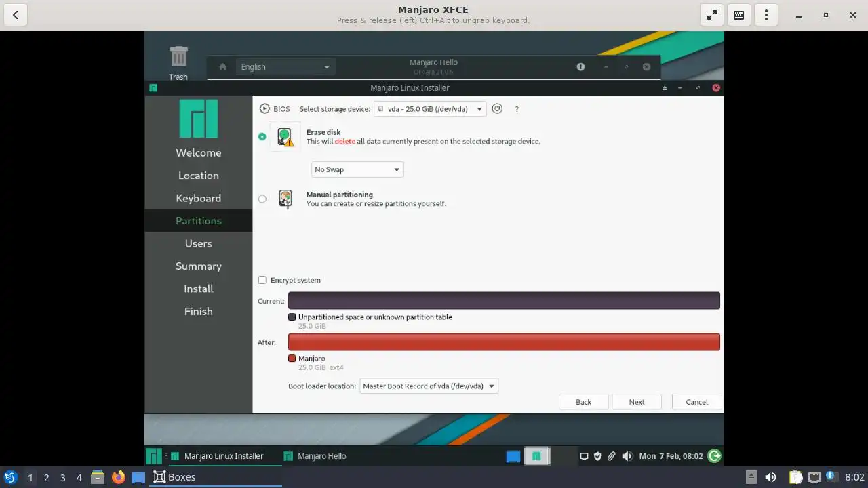Click the Next button
The height and width of the screenshot is (488, 868).
[x=637, y=402]
